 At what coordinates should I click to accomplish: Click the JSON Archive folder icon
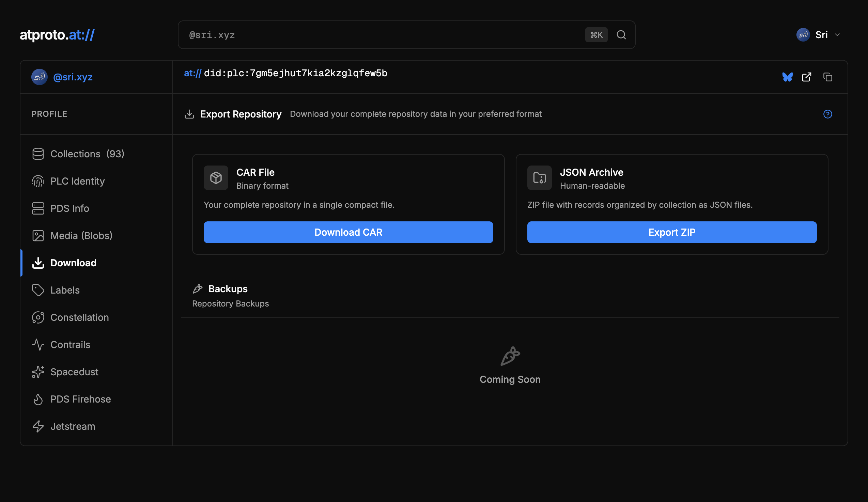pos(539,178)
